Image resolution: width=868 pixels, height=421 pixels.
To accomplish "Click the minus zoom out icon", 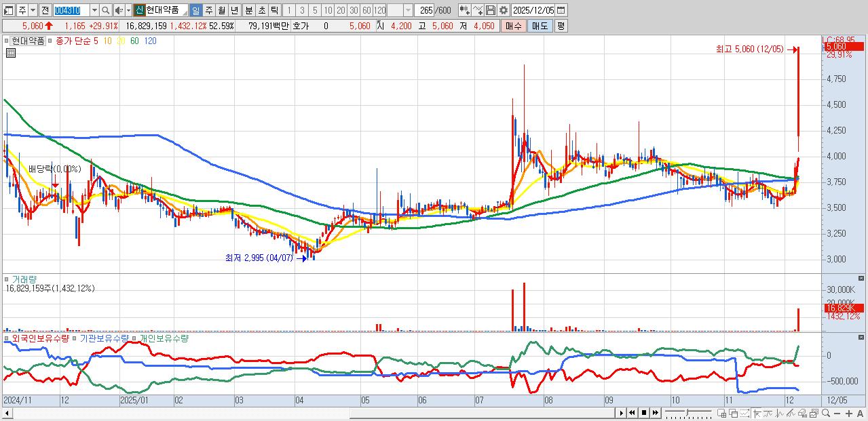I will click(837, 414).
